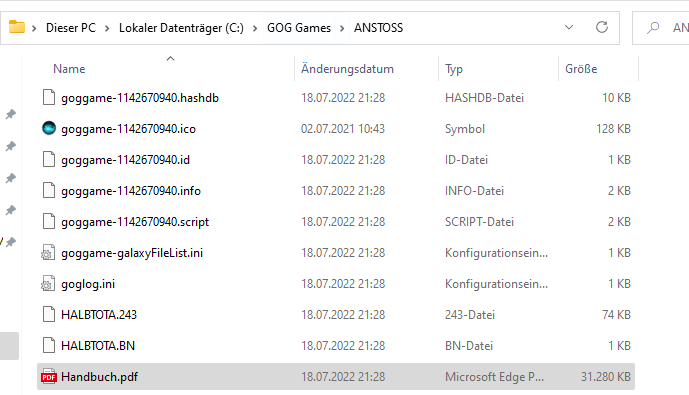Viewport: 689px width, 395px height.
Task: Select file name goggame-1142670940.id
Action: (125, 160)
